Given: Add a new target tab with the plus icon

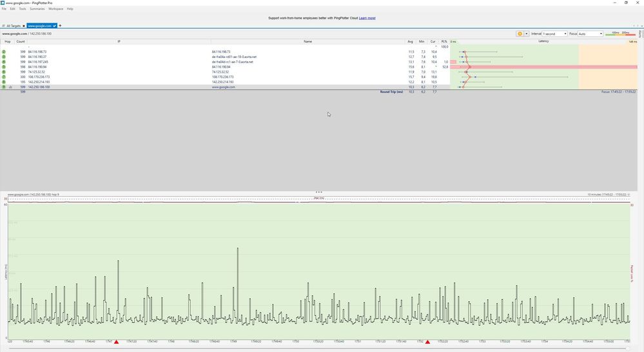Looking at the screenshot, I should 61,26.
